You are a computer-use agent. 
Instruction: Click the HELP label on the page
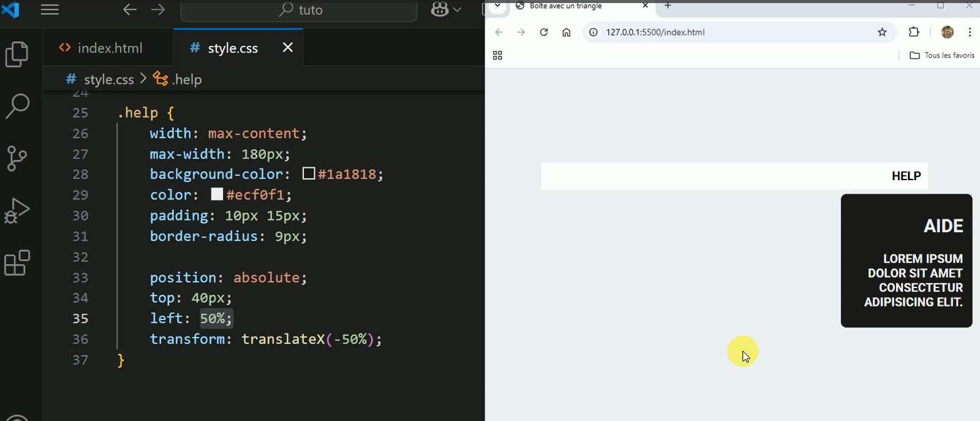tap(906, 176)
